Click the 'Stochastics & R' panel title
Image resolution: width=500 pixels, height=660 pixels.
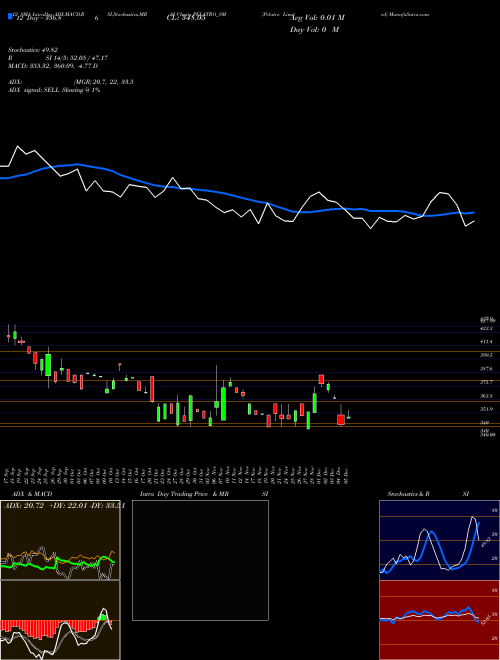(409, 494)
